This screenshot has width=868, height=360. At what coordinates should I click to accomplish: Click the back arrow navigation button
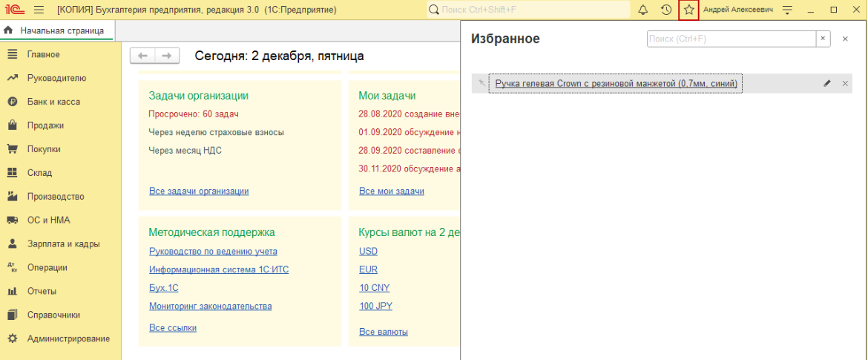[142, 56]
